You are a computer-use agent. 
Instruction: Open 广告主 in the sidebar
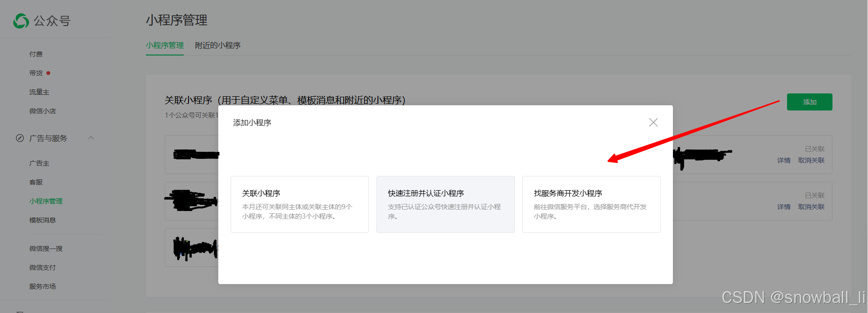[x=39, y=163]
